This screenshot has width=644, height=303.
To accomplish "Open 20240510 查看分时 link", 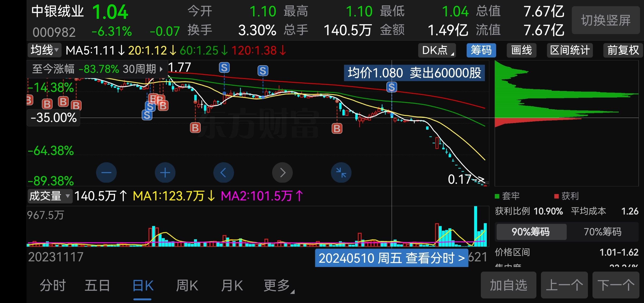I will click(391, 258).
